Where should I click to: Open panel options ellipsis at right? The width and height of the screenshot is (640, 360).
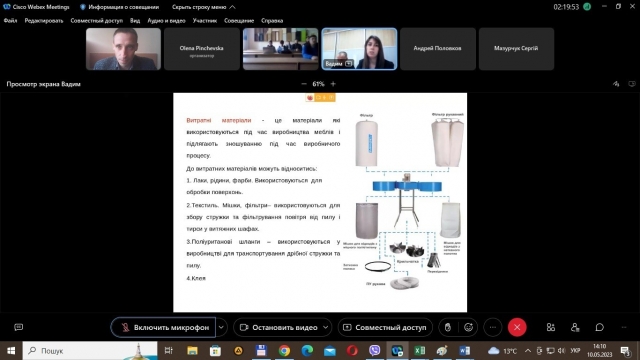click(624, 327)
